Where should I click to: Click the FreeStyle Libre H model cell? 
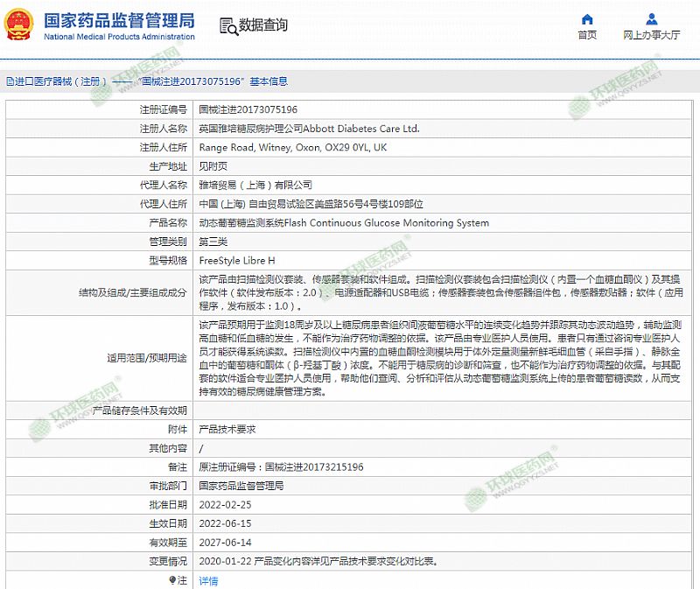[236, 261]
